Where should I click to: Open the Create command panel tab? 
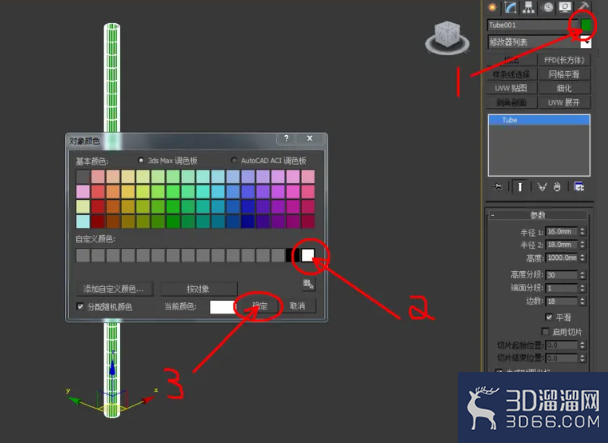click(x=492, y=7)
